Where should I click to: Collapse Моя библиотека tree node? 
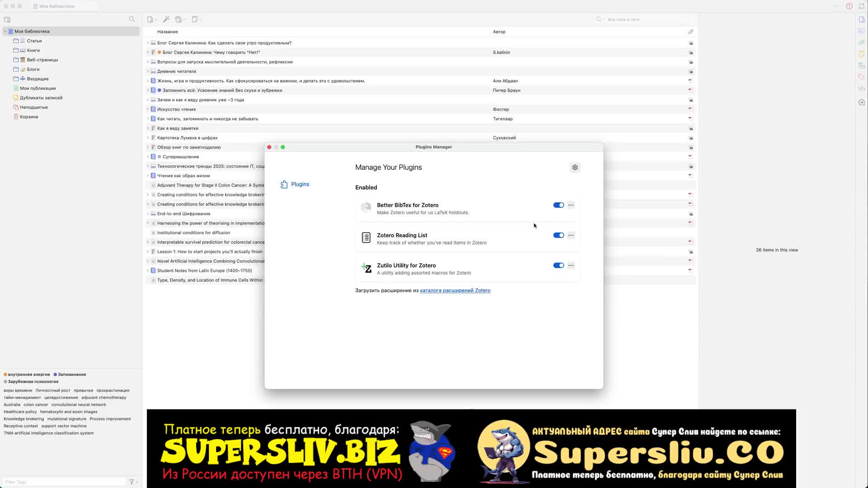click(5, 32)
